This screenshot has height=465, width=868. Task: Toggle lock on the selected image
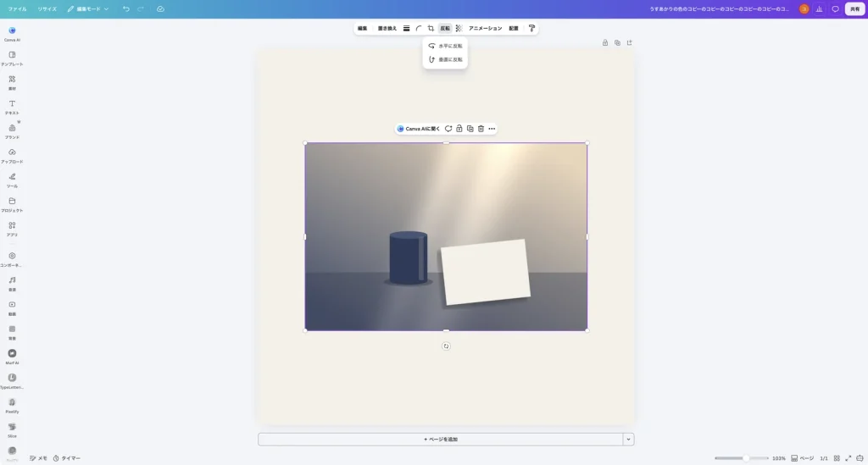click(x=459, y=129)
